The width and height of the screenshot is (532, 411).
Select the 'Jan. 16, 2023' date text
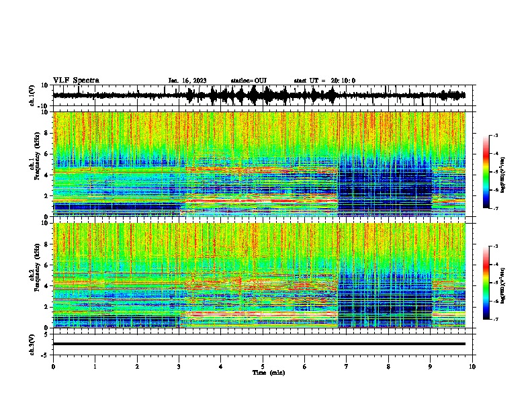[187, 81]
